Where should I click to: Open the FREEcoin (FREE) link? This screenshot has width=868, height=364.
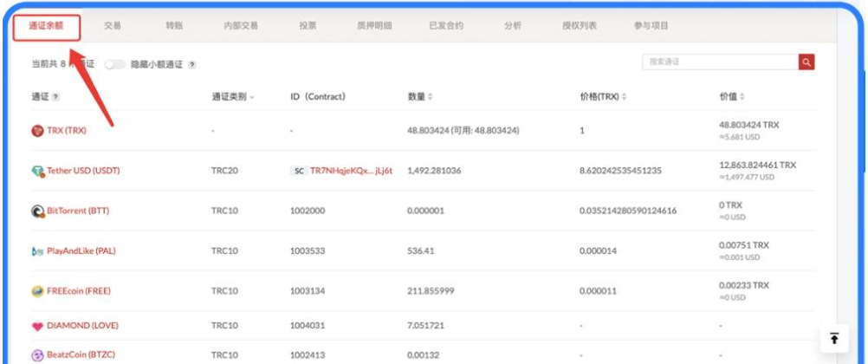pyautogui.click(x=79, y=291)
